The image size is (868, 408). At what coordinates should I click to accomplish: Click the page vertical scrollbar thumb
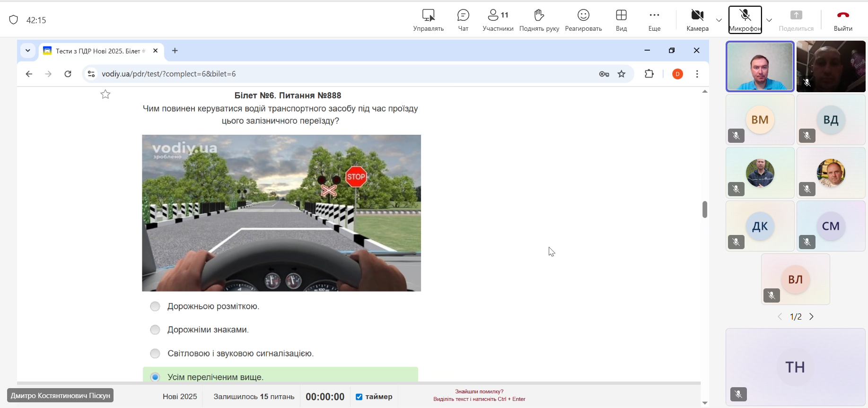(705, 209)
